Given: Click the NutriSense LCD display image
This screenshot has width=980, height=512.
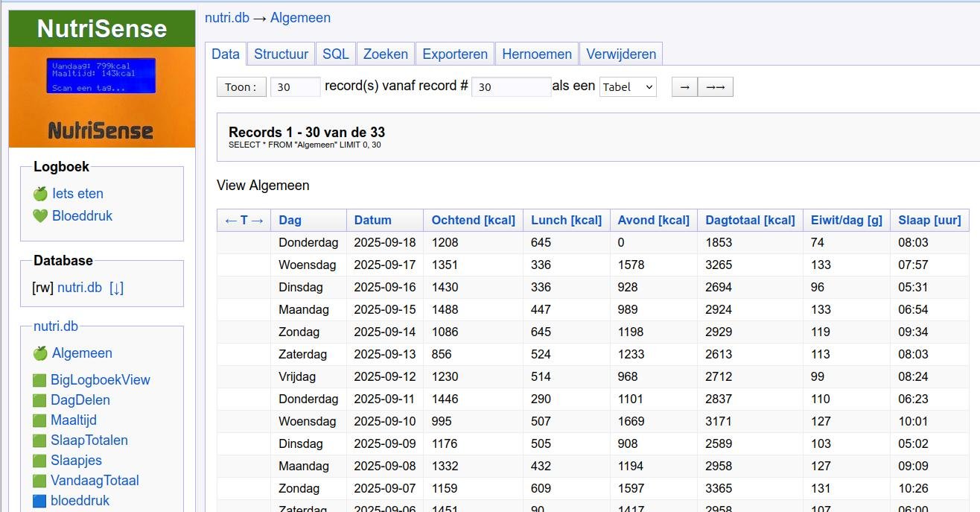Looking at the screenshot, I should (101, 76).
